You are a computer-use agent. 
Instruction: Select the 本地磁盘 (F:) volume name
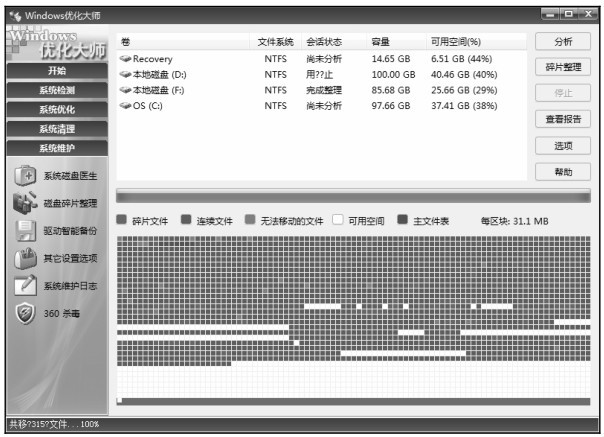158,90
